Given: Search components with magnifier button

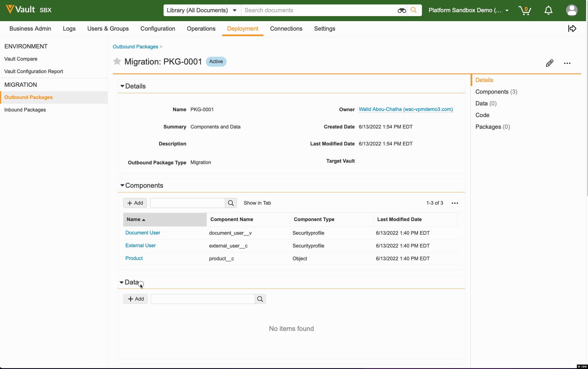Looking at the screenshot, I should click(231, 203).
